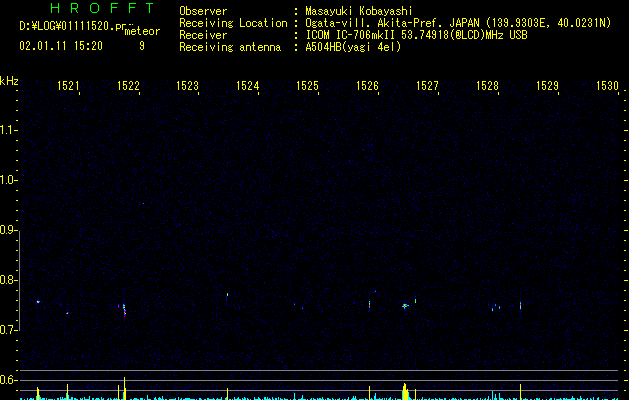This screenshot has height=400, width=629.
Task: Click the Receiving antenna label
Action: [230, 47]
